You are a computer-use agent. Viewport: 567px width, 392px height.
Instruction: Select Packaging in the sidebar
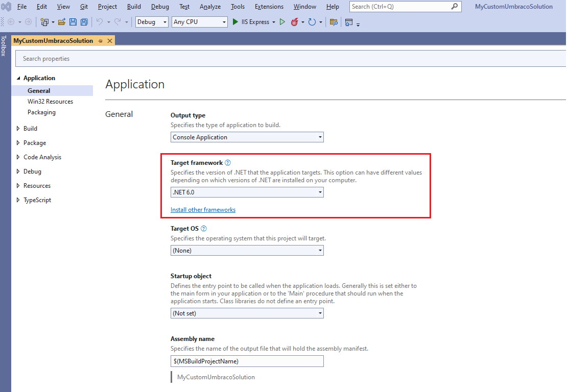41,112
